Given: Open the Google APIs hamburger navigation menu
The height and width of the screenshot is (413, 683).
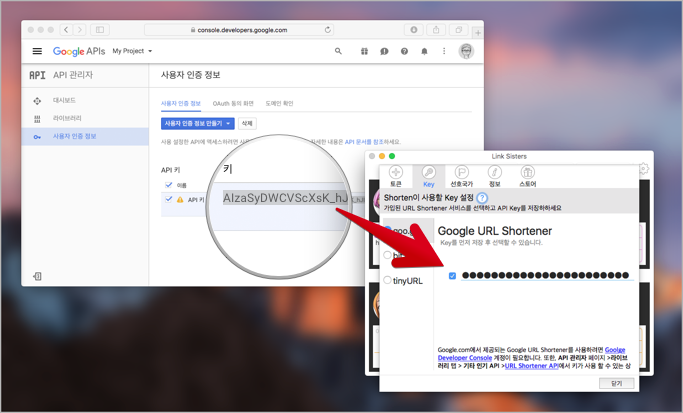Looking at the screenshot, I should click(x=37, y=51).
